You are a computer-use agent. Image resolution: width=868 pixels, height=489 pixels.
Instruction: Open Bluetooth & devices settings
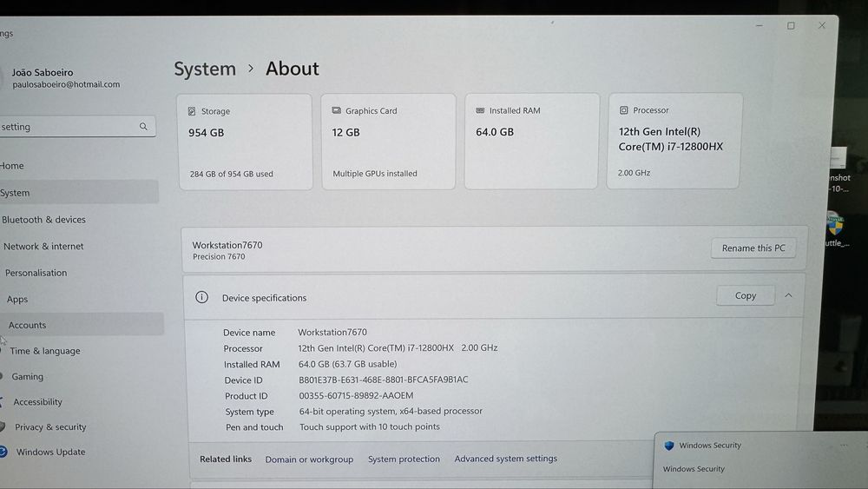click(43, 219)
